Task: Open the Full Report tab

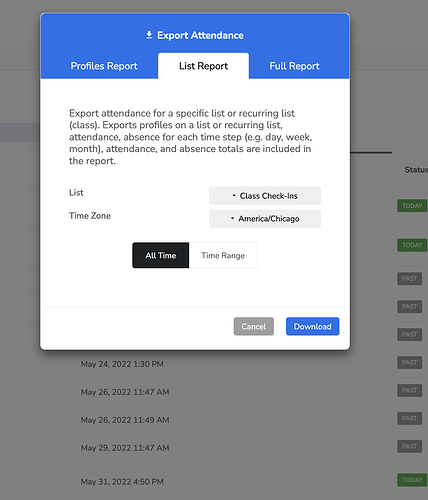Action: pyautogui.click(x=294, y=66)
